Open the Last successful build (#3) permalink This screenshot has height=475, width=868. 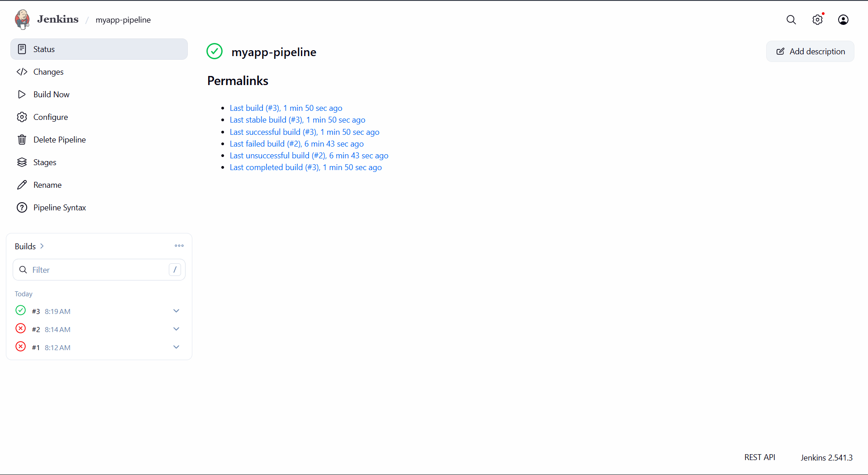[x=305, y=132]
